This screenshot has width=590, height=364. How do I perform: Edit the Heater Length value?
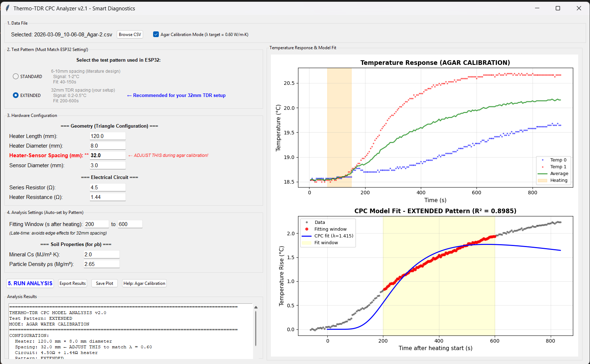pos(107,136)
